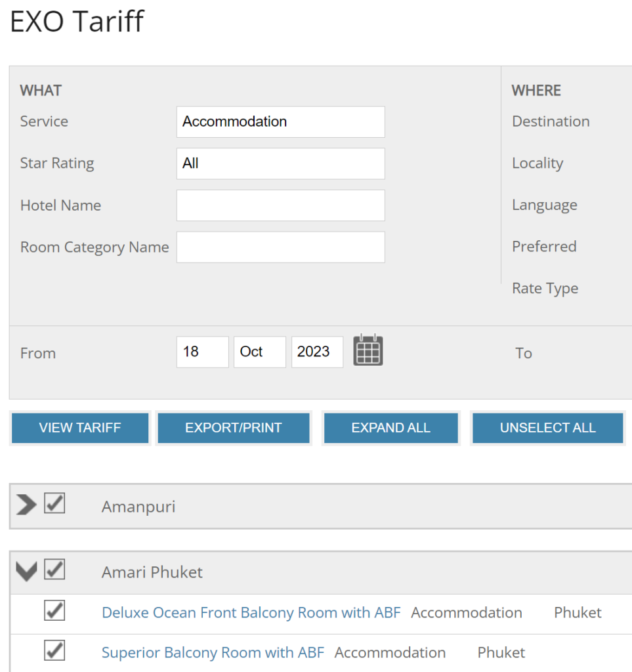This screenshot has width=632, height=672.
Task: Open Deluxe Ocean Front Balcony Room link
Action: (x=251, y=613)
